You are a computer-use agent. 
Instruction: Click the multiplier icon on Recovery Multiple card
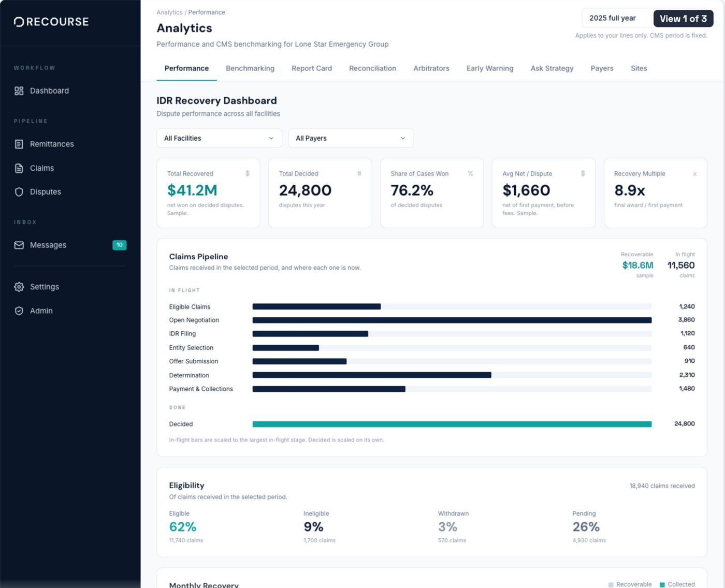695,174
